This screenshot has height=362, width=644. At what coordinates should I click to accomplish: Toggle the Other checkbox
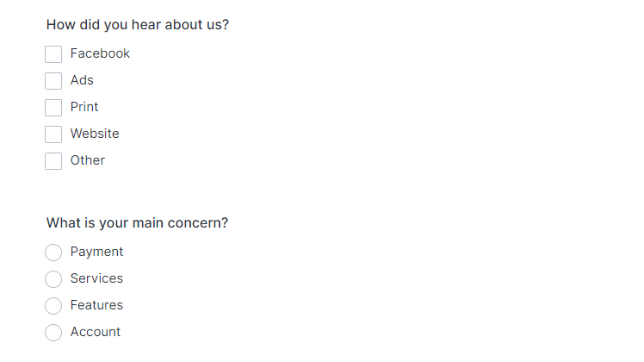53,161
